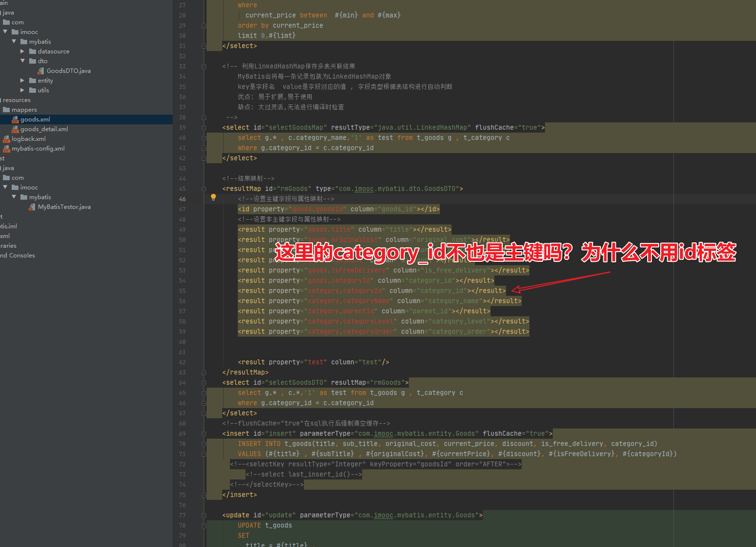This screenshot has width=756, height=547.
Task: Click the logback.xml file icon
Action: [6, 139]
